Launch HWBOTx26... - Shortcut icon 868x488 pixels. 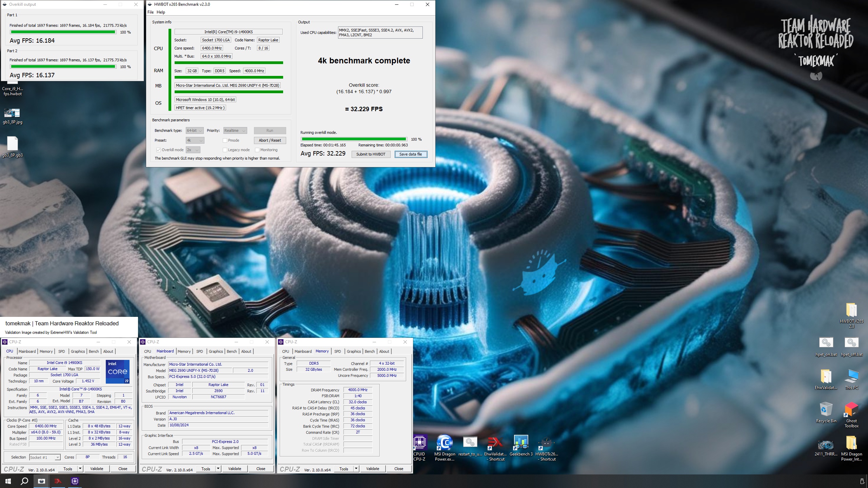(546, 448)
